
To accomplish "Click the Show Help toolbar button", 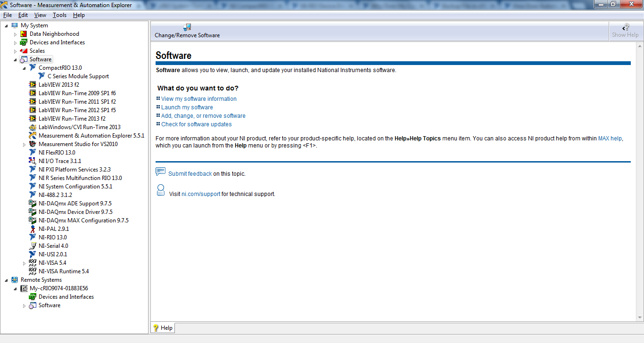I will pyautogui.click(x=625, y=31).
